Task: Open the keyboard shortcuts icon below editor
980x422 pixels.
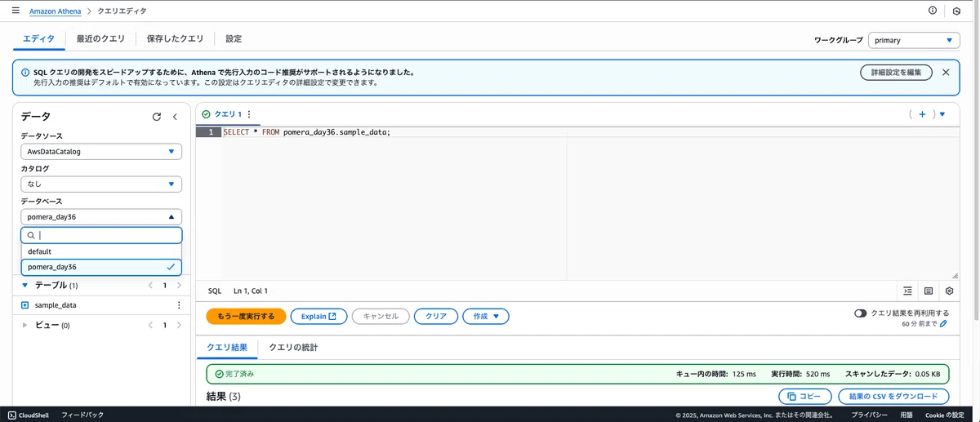Action: (929, 291)
